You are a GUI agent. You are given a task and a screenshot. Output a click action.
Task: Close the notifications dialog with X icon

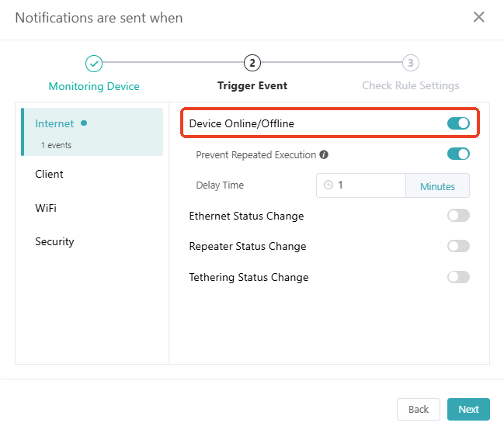[478, 17]
